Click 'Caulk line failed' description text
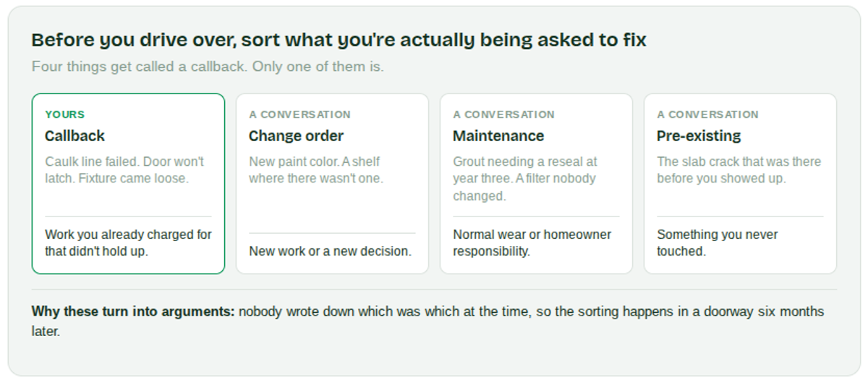Image resolution: width=868 pixels, height=383 pixels. (124, 170)
